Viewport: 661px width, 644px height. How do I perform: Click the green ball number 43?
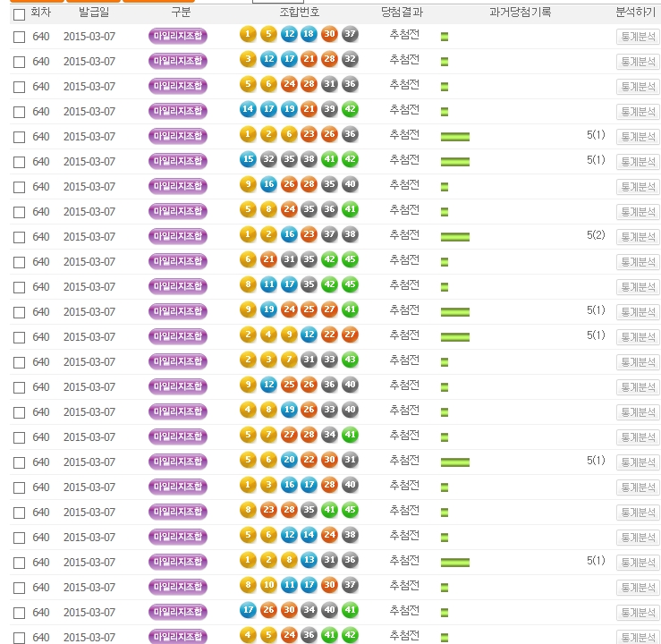pos(350,360)
